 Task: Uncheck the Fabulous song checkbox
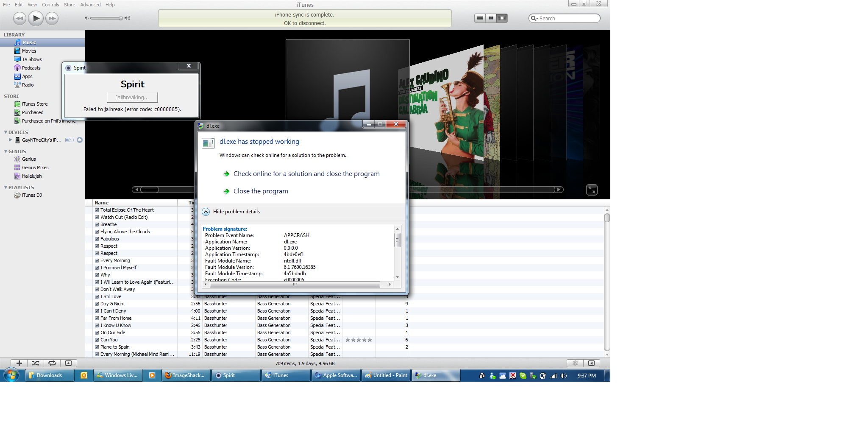click(97, 239)
